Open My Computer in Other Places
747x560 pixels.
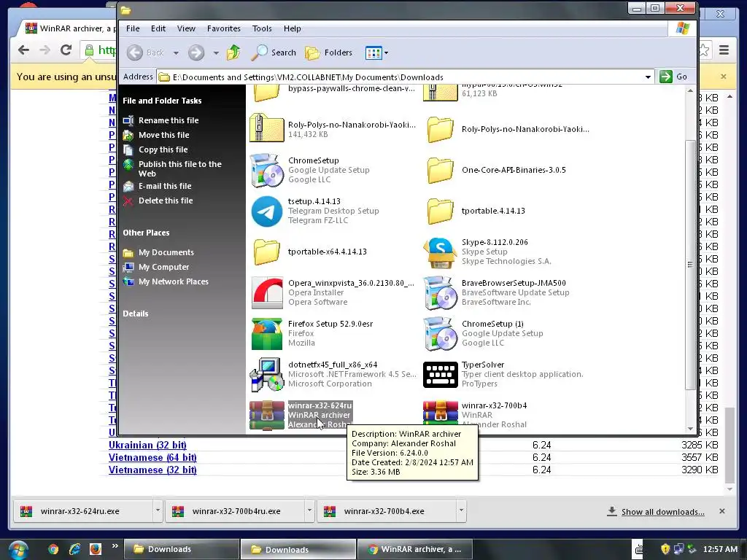click(163, 267)
